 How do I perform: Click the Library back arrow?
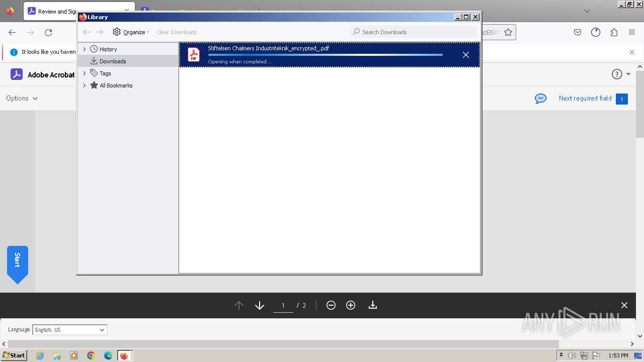(87, 32)
